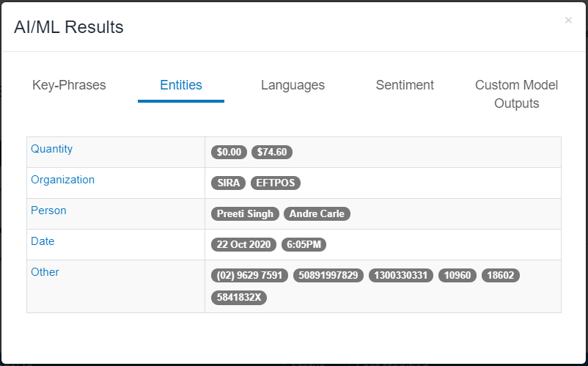Viewport: 588px width, 366px height.
Task: Select the Andre Carle person tag
Action: (x=317, y=213)
